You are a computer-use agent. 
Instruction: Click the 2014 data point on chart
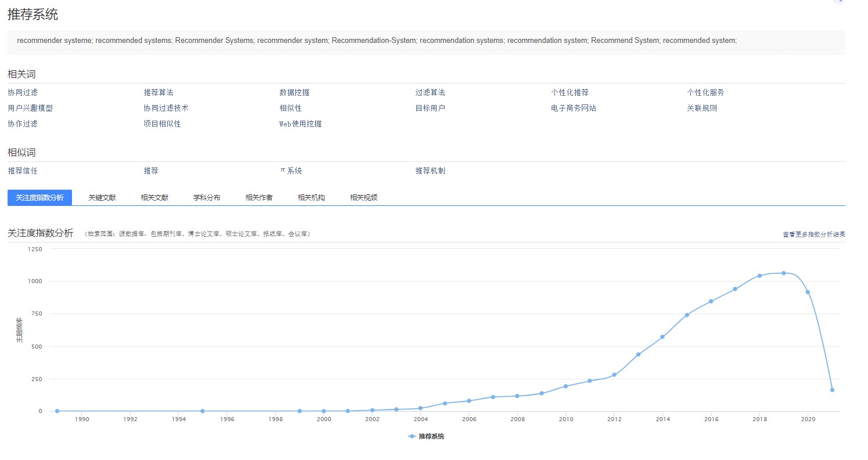click(662, 337)
